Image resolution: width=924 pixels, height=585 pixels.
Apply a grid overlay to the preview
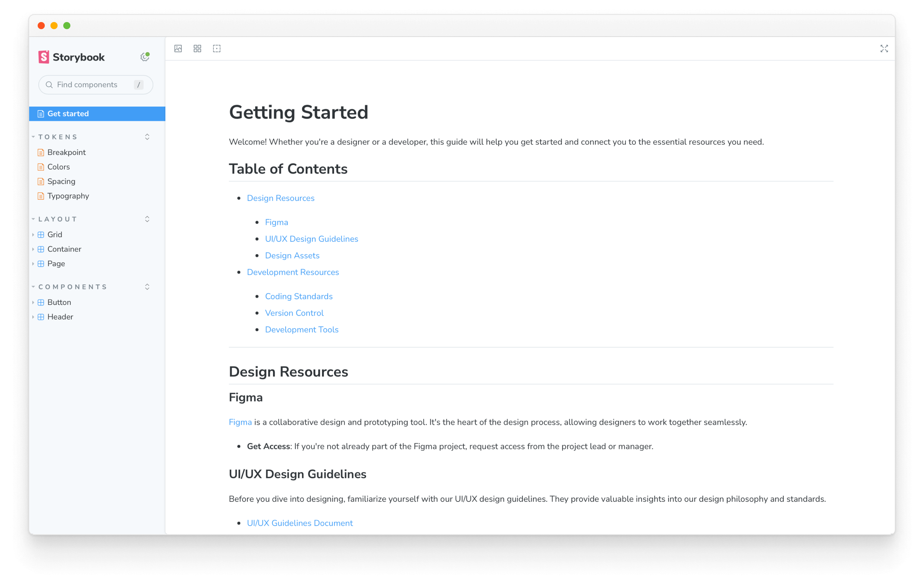[197, 48]
